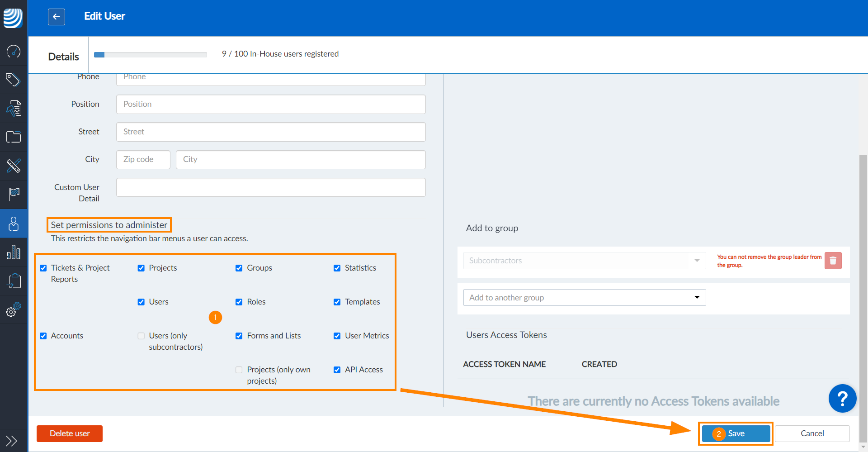Image resolution: width=868 pixels, height=452 pixels.
Task: Uncheck the Groups permission
Action: [x=239, y=268]
